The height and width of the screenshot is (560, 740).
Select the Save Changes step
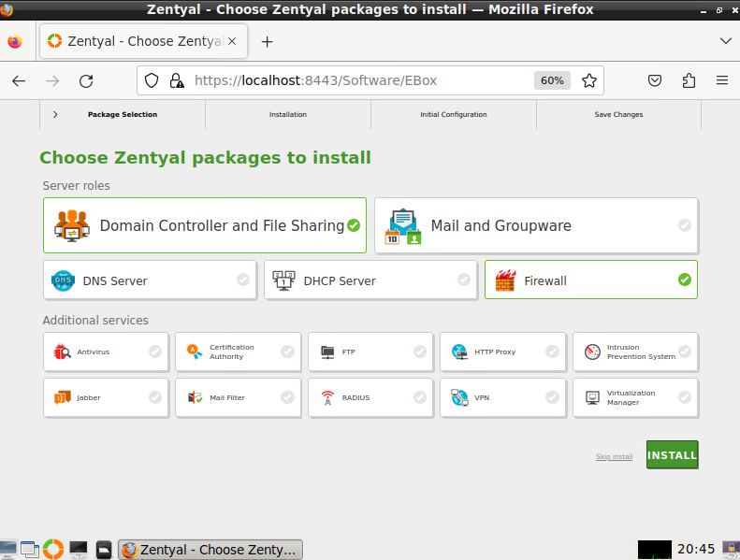618,114
